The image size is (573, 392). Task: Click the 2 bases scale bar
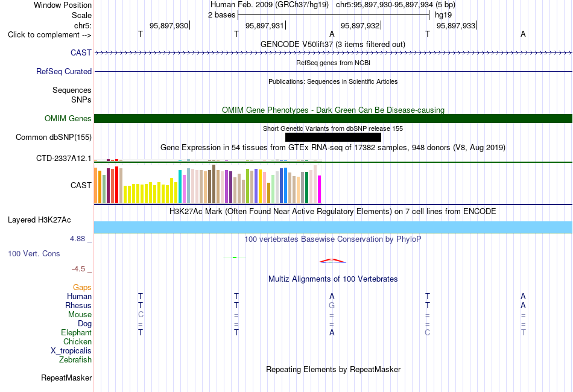point(334,15)
